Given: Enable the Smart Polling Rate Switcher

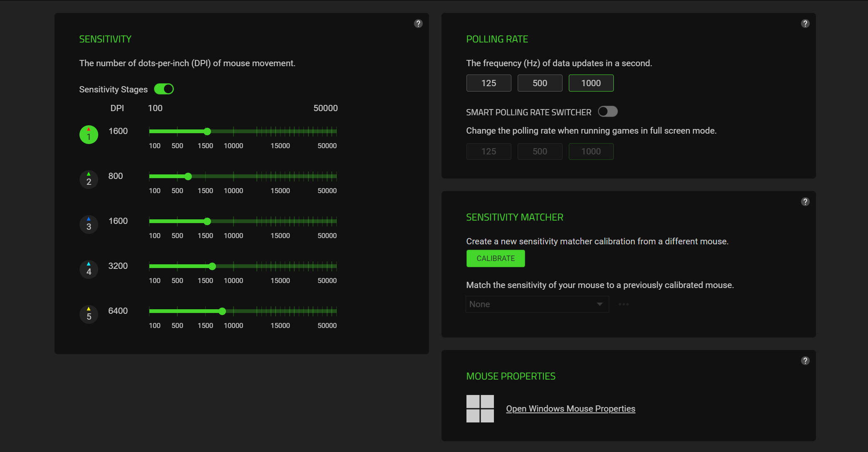Looking at the screenshot, I should coord(608,112).
